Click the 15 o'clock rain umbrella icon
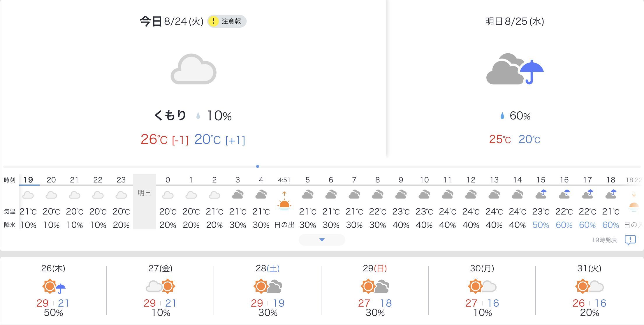The width and height of the screenshot is (644, 325). (x=541, y=194)
